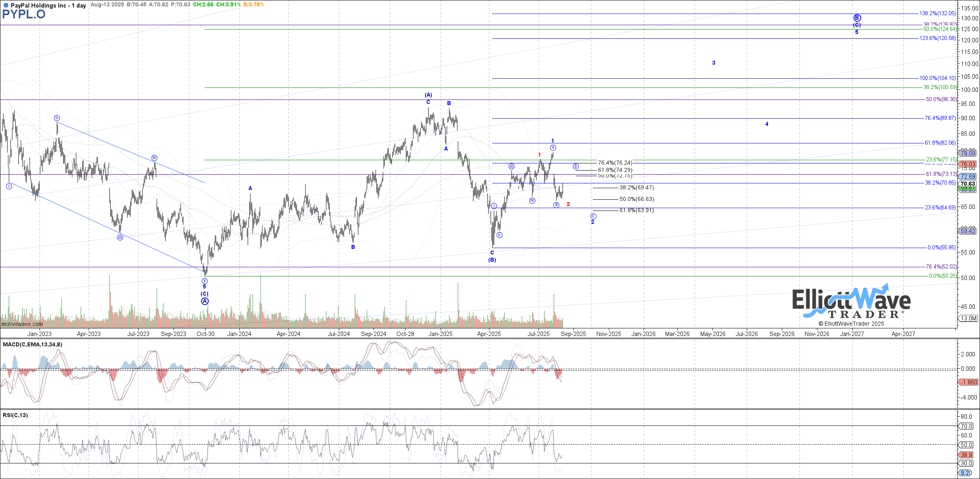Select the green 50.0%(124.64) retracement label

tap(940, 29)
